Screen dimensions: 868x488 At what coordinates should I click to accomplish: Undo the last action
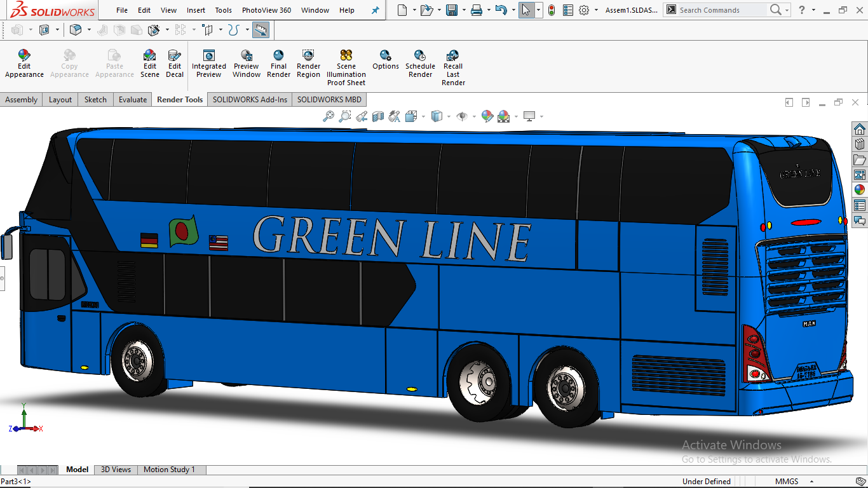point(501,10)
